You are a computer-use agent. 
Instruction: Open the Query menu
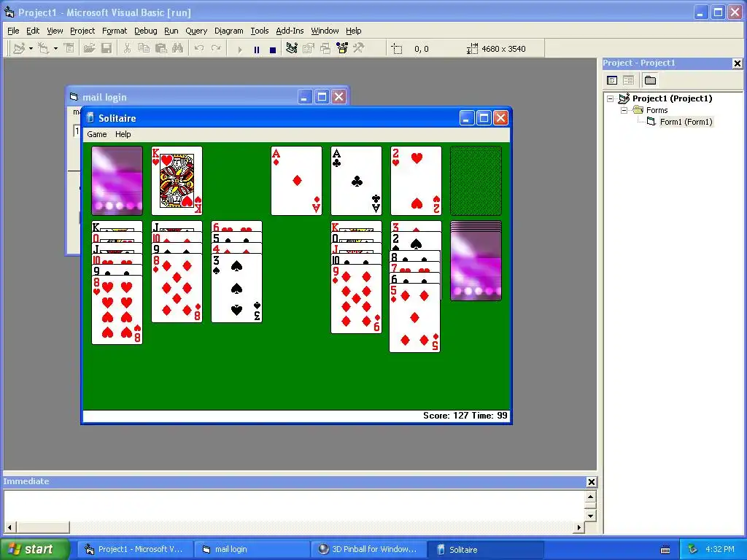coord(196,31)
